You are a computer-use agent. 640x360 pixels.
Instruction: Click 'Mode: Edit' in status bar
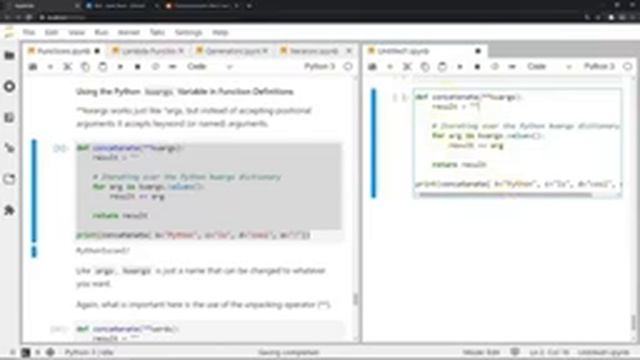[481, 352]
